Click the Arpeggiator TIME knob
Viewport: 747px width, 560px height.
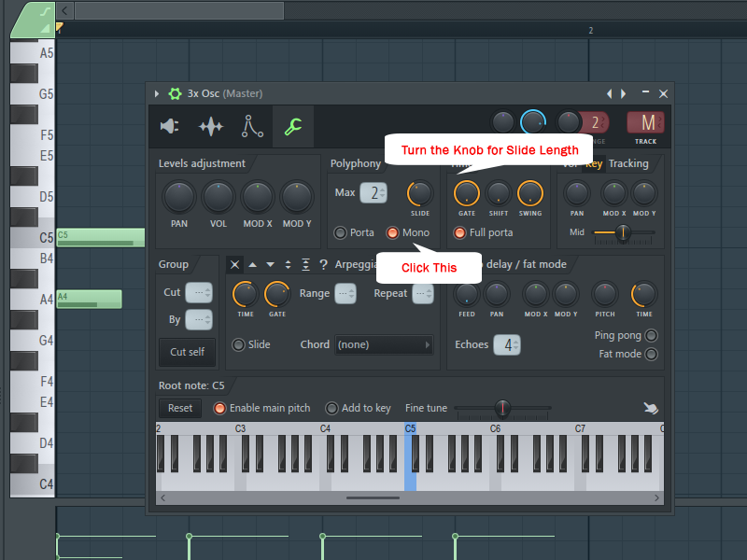246,294
